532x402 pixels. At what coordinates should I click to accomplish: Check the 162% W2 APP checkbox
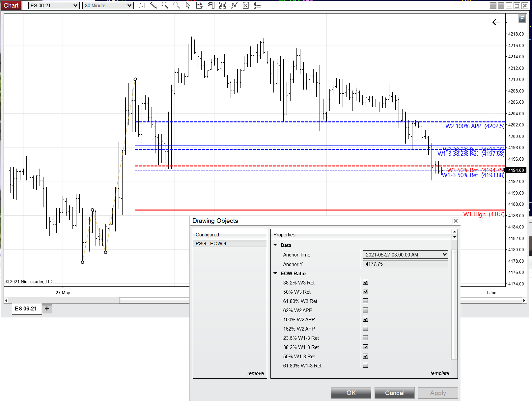click(x=365, y=328)
